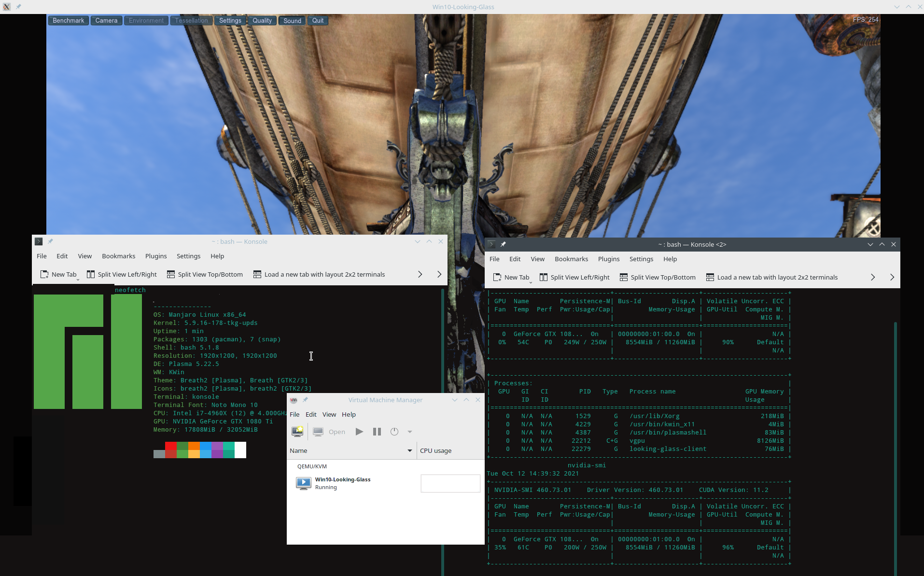Open View menu in Konsole <2> window
Viewport: 924px width, 576px height.
pos(538,259)
